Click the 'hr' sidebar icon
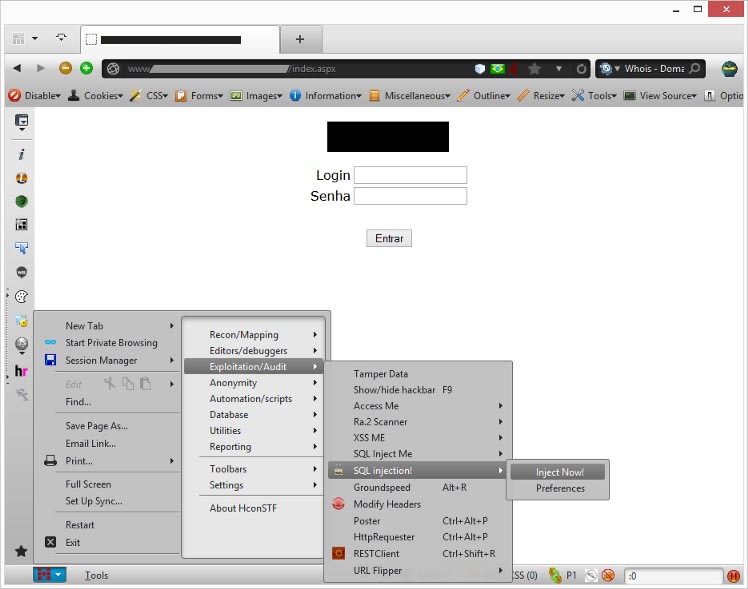Image resolution: width=748 pixels, height=589 pixels. (21, 371)
